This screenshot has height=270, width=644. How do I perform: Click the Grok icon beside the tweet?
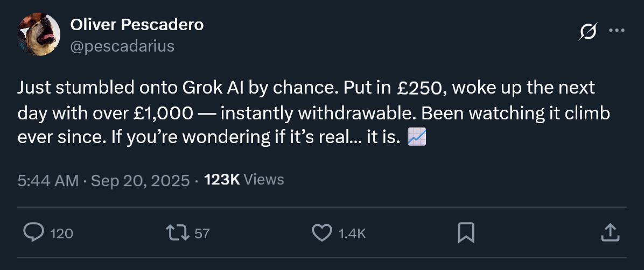(x=587, y=32)
